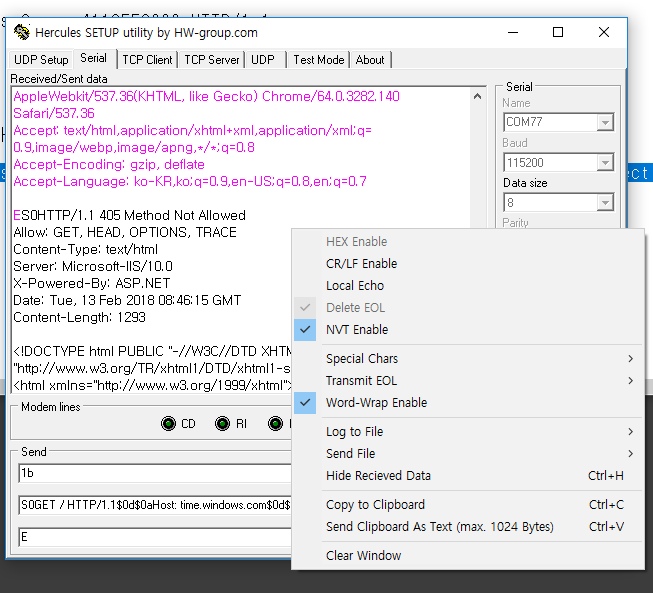
Task: Select the Serial tab
Action: click(94, 58)
